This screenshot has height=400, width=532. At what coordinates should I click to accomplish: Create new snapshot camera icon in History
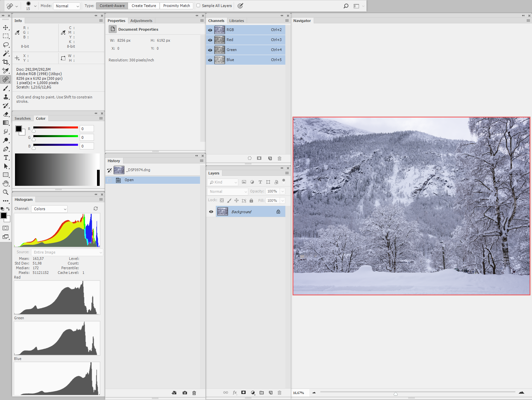click(185, 393)
